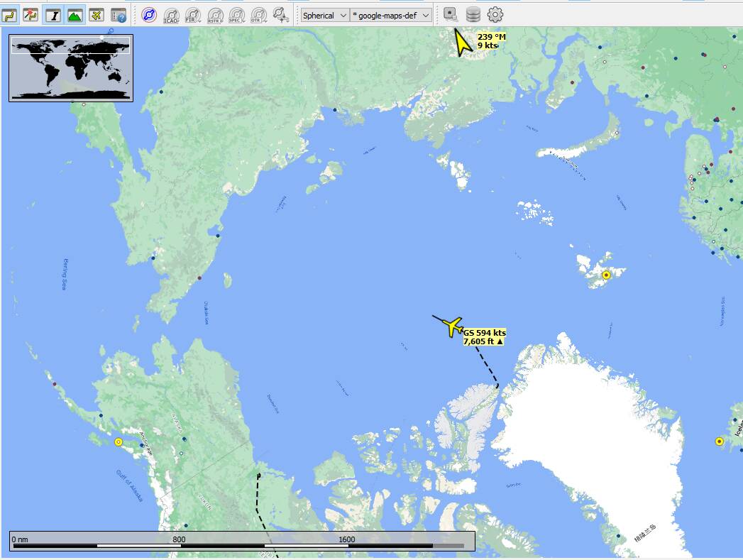Toggle flight plan display icon
The width and height of the screenshot is (743, 560).
click(10, 15)
